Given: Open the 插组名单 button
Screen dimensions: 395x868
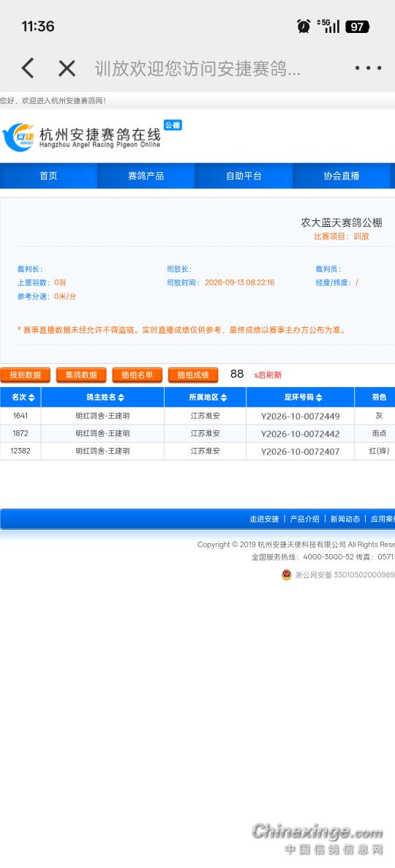Looking at the screenshot, I should [x=138, y=375].
